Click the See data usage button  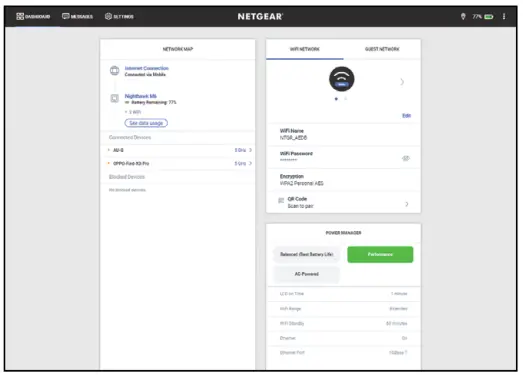(x=146, y=123)
